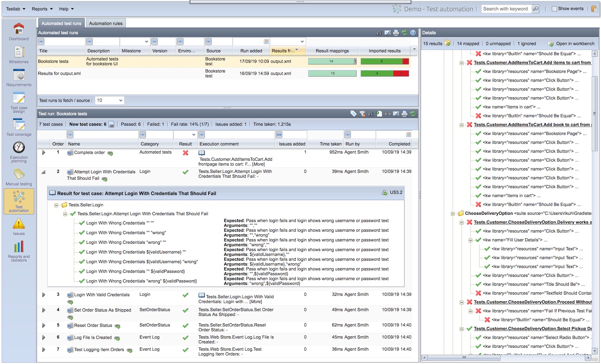Open ChooseDeliveryOption.Proceed Without link
Screen dimensions: 601x364
[533, 302]
